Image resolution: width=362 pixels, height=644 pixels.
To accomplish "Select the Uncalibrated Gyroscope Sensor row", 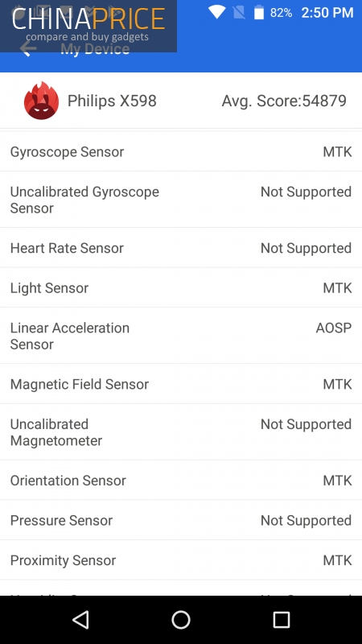I will coord(181,200).
